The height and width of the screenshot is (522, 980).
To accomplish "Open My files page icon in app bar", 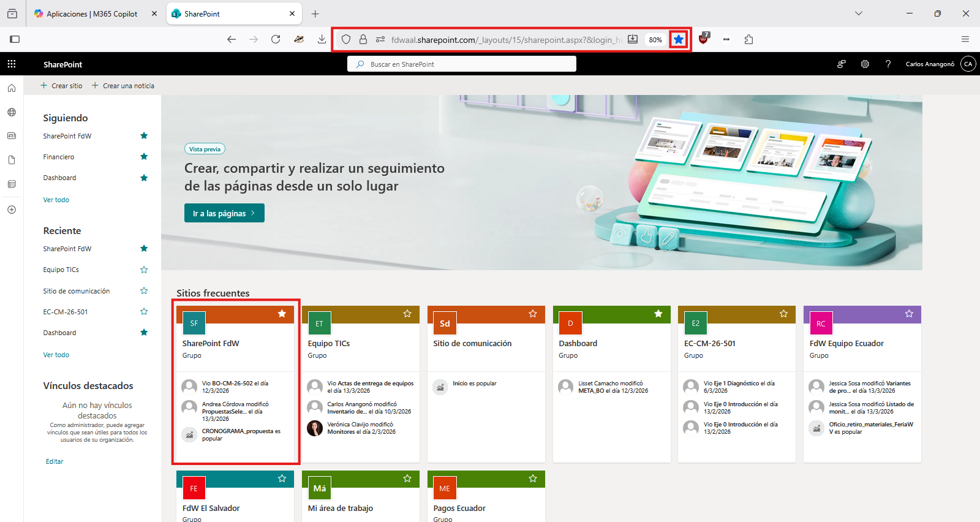I will click(12, 160).
